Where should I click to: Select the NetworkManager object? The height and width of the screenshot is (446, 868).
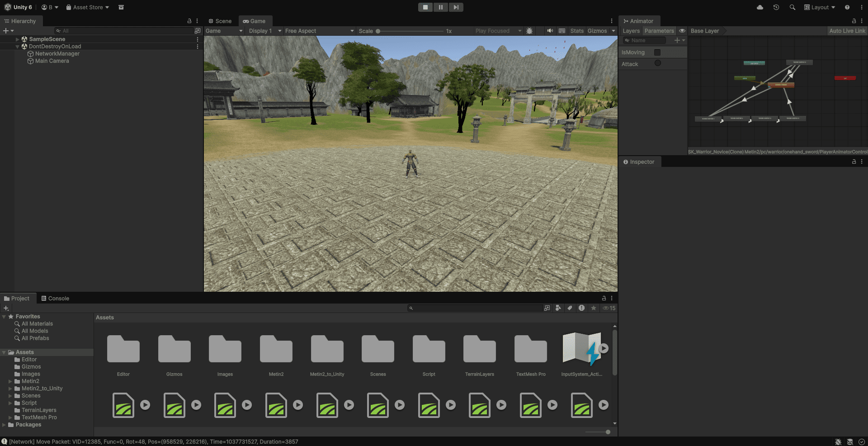point(57,54)
